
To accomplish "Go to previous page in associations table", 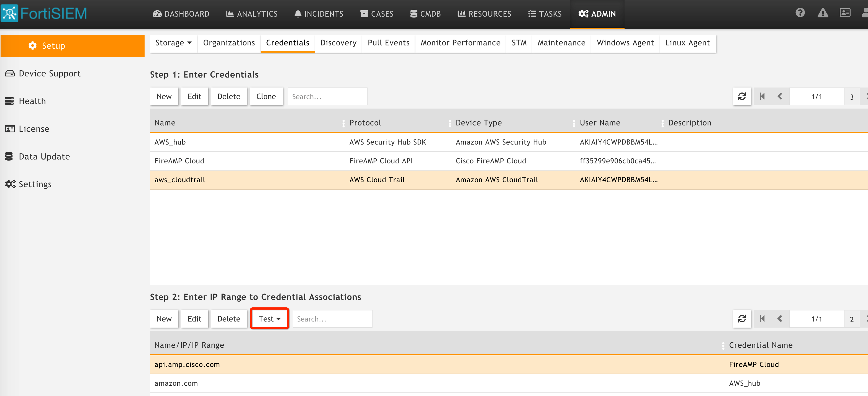I will click(x=780, y=318).
